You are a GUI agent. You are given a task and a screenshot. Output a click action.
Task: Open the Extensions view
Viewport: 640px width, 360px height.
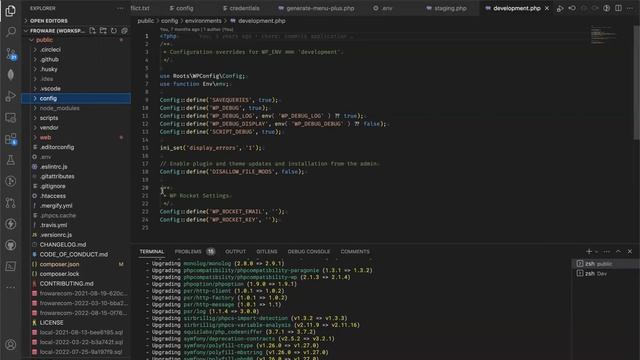pos(11,139)
